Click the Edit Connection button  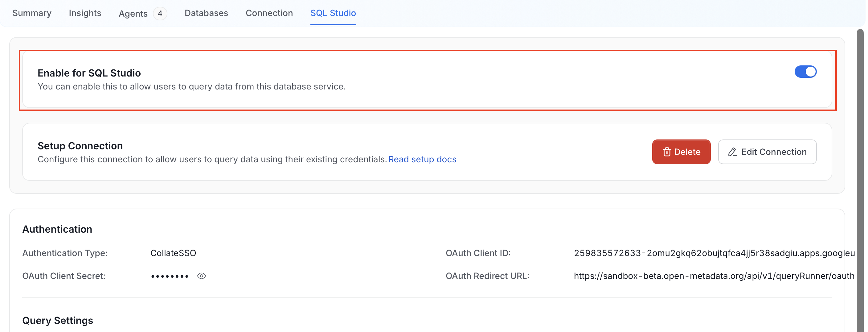click(x=767, y=152)
